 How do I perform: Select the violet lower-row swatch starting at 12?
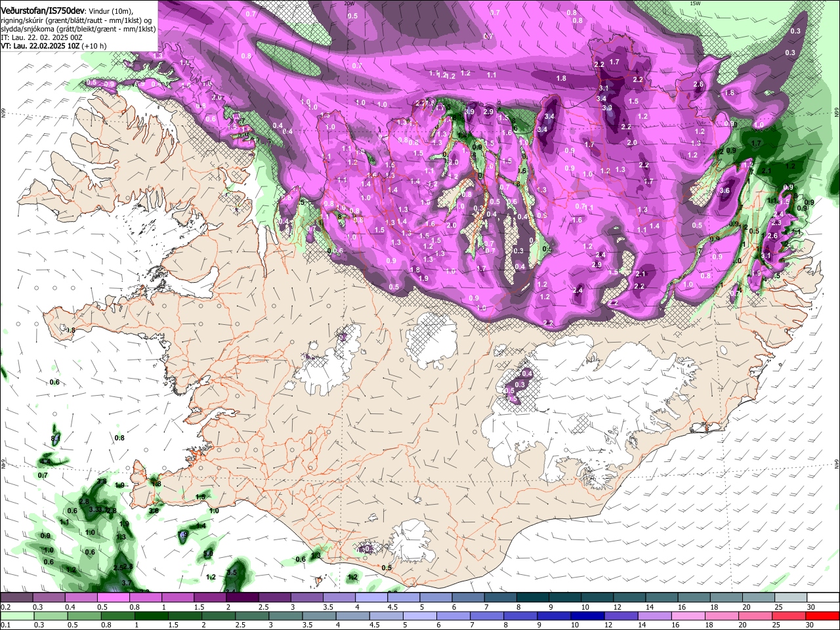click(621, 616)
